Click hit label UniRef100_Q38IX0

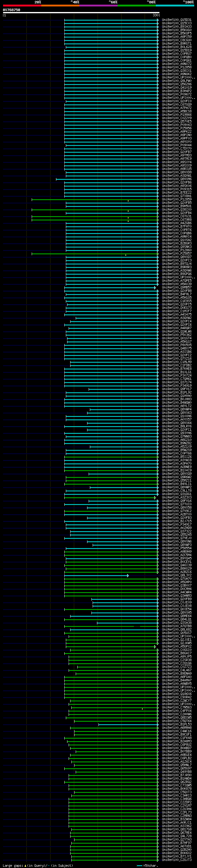point(177,210)
